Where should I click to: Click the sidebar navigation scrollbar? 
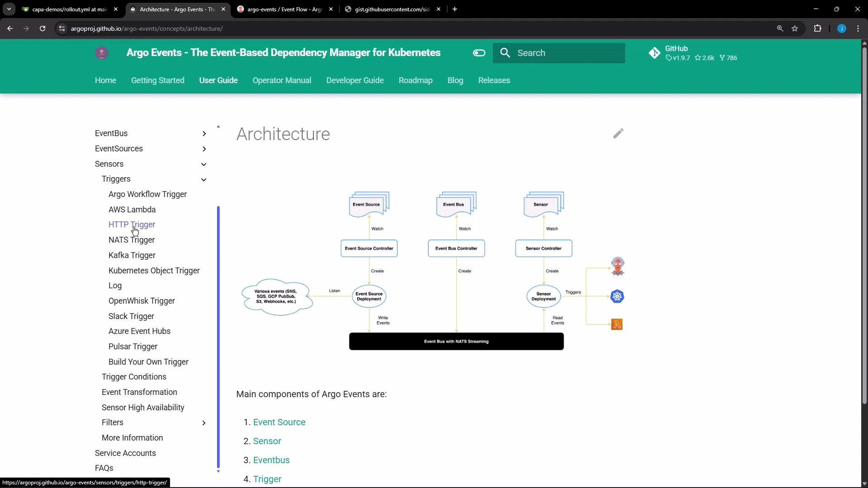[218, 337]
